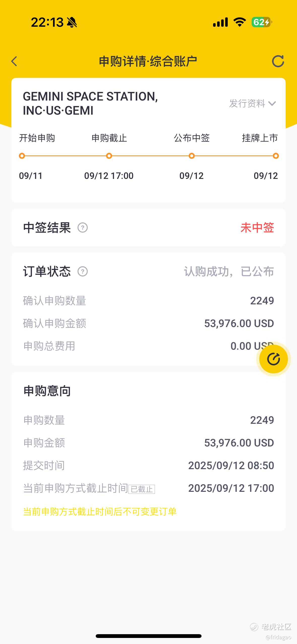The height and width of the screenshot is (644, 297).
Task: Tap the 开始申购 timeline node
Action: [22, 156]
